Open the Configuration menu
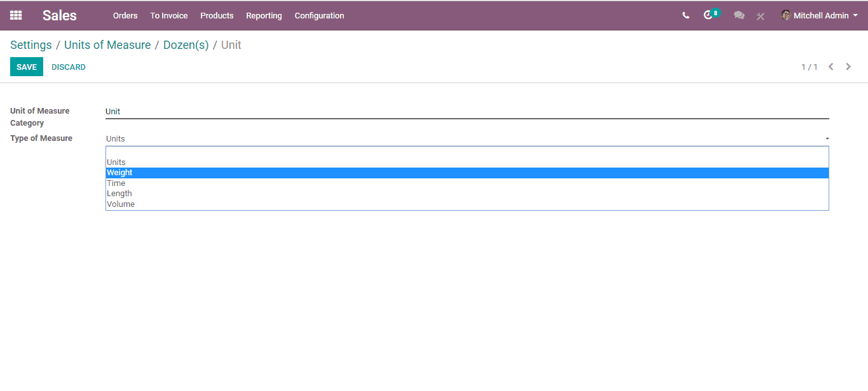Image resolution: width=868 pixels, height=391 pixels. tap(319, 15)
